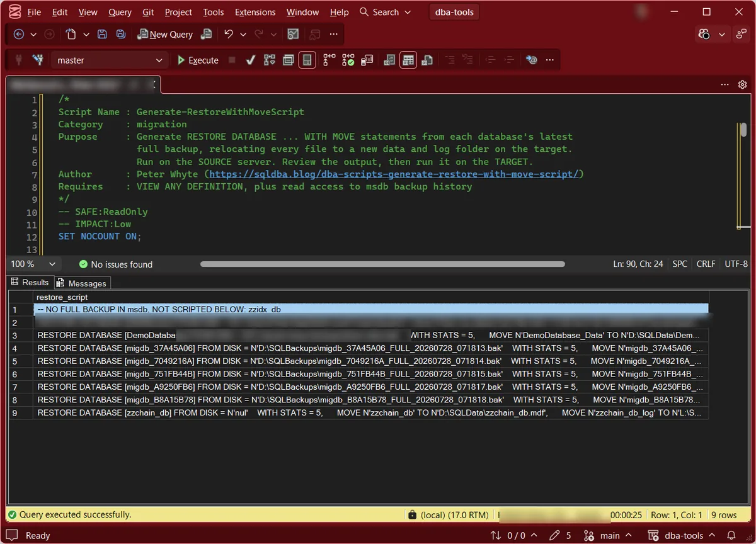Click the Copilot icon

point(704,35)
